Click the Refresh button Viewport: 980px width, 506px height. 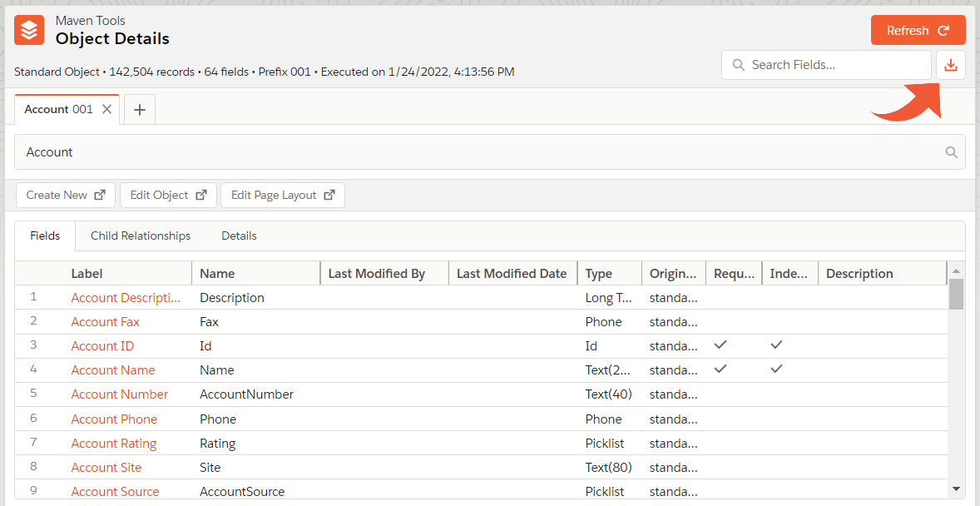click(918, 30)
